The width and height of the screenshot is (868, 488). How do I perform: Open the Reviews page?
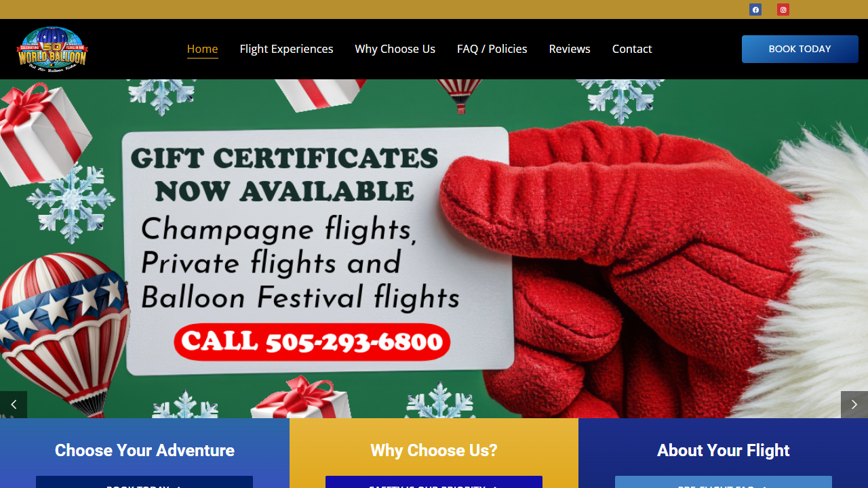pos(570,49)
